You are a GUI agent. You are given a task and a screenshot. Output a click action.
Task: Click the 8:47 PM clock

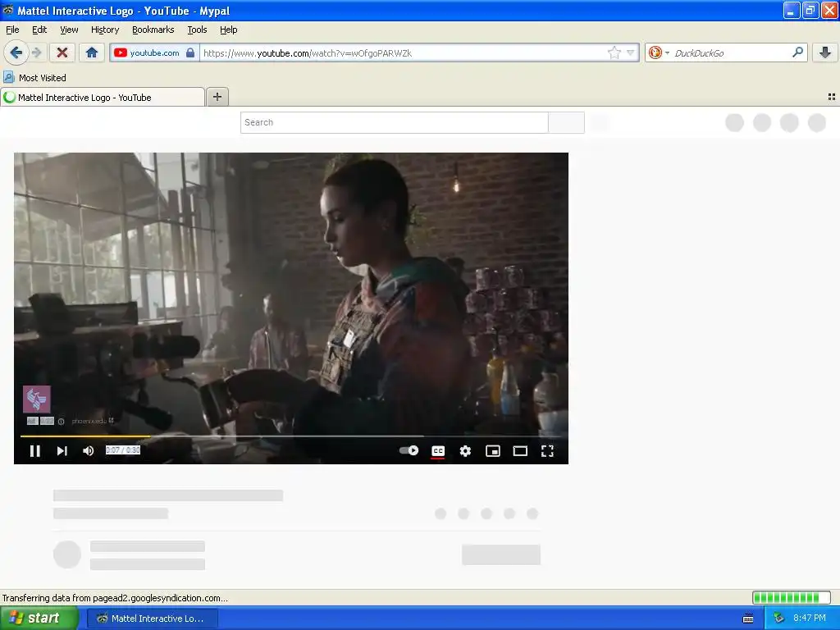click(810, 618)
